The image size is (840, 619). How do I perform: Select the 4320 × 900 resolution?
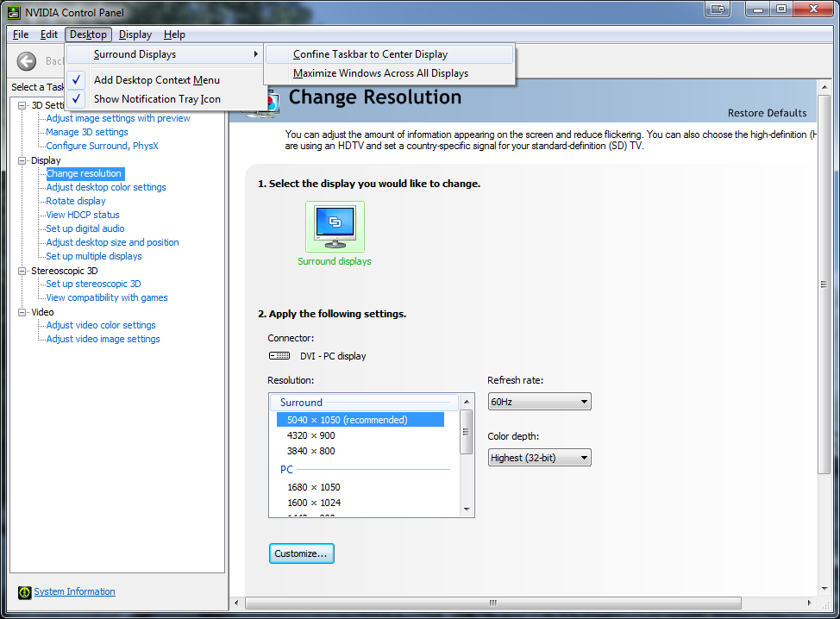click(x=310, y=435)
